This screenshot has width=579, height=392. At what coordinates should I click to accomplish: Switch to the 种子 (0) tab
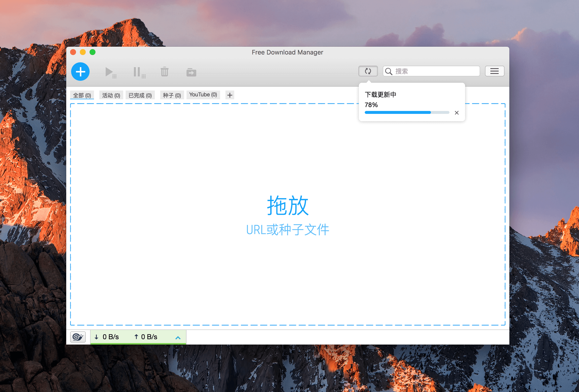pyautogui.click(x=172, y=95)
